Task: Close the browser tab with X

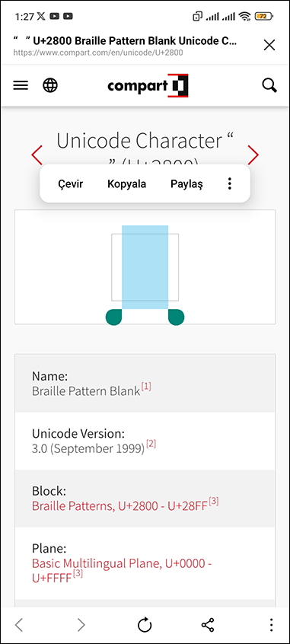Action: pyautogui.click(x=269, y=45)
